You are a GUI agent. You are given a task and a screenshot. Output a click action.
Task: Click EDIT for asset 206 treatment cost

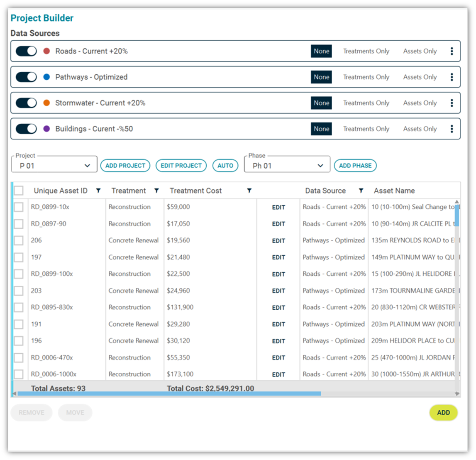coord(278,241)
